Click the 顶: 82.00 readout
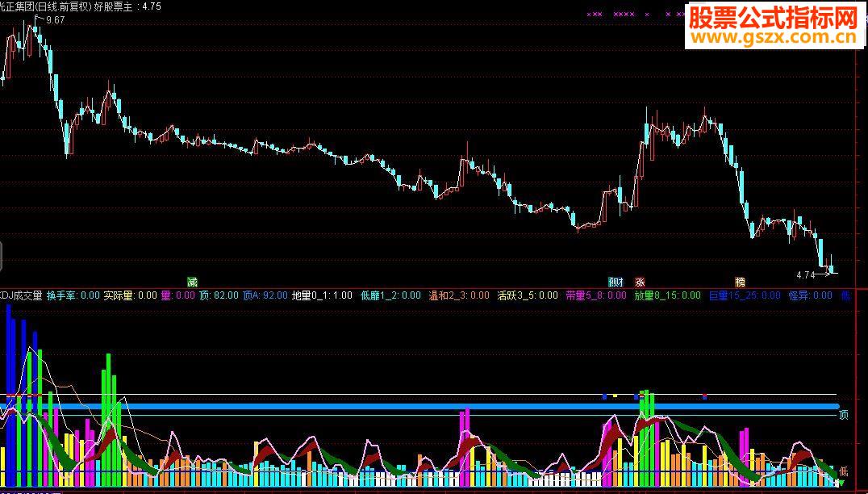Screen dimensions: 868x494 point(219,295)
